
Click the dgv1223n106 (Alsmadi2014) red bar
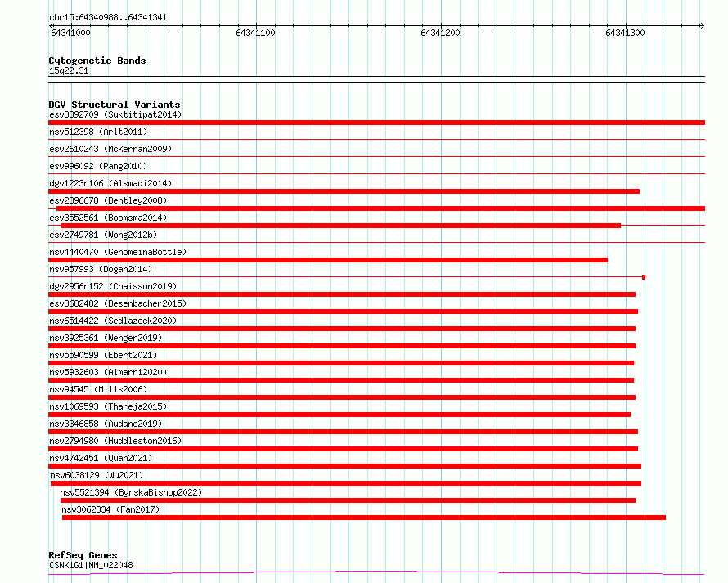click(344, 191)
